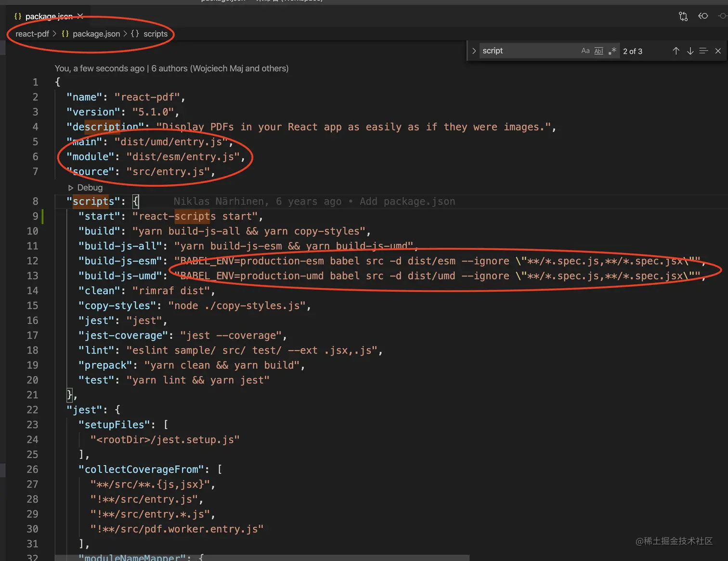
Task: Click the "description" key text
Action: point(105,127)
